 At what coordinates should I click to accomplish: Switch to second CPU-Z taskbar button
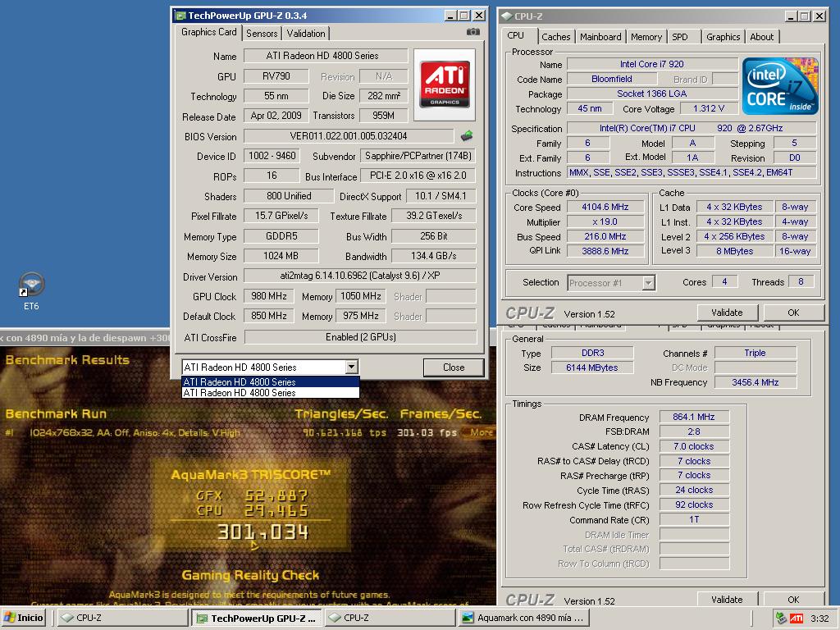[390, 618]
